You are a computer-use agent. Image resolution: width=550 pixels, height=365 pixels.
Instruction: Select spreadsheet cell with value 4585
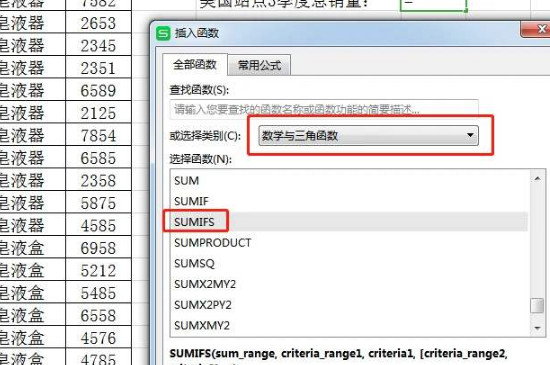click(x=98, y=225)
